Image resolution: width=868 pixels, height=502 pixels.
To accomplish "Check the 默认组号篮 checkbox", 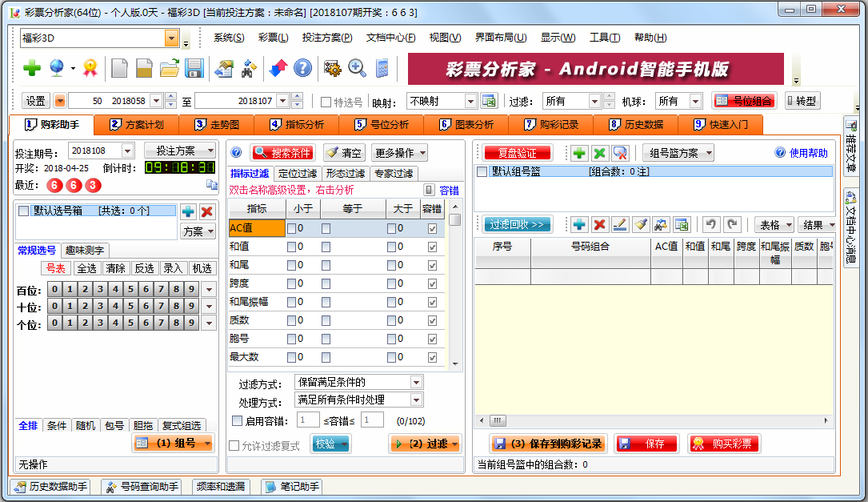I will coord(482,171).
